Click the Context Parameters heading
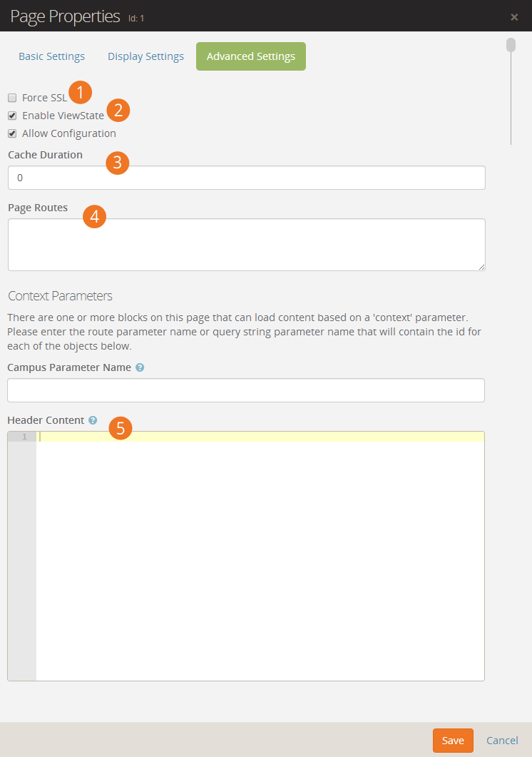Viewport: 532px width, 757px height. click(60, 296)
